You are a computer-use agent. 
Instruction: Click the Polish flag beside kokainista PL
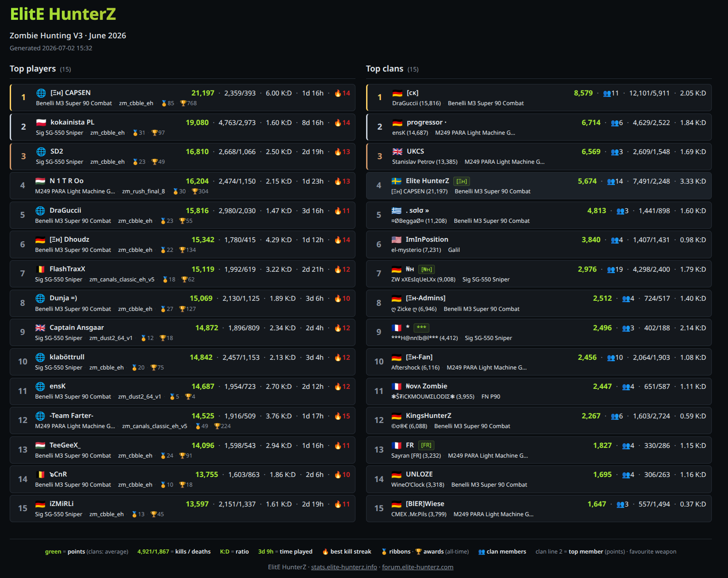[41, 123]
